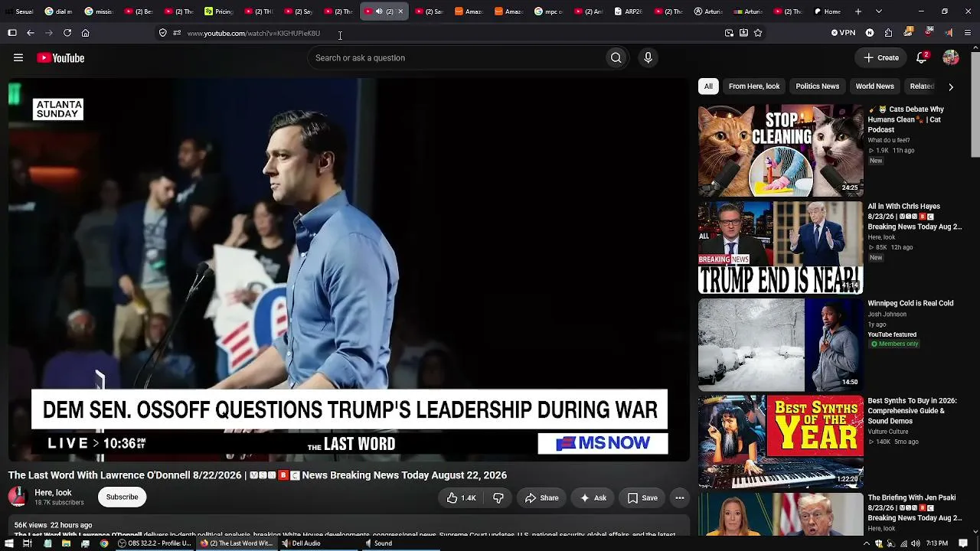Switch to the Pricing tab
The height and width of the screenshot is (551, 980).
point(219,11)
